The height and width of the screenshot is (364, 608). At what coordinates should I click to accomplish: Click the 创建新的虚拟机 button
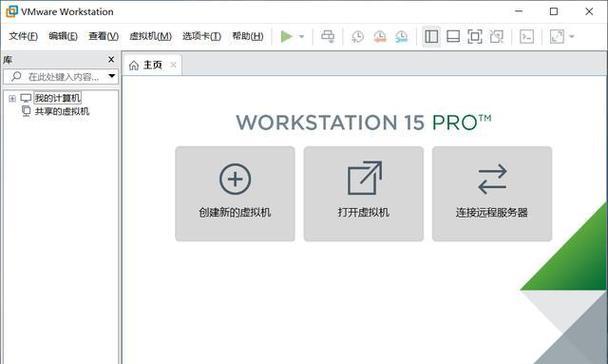pyautogui.click(x=235, y=194)
